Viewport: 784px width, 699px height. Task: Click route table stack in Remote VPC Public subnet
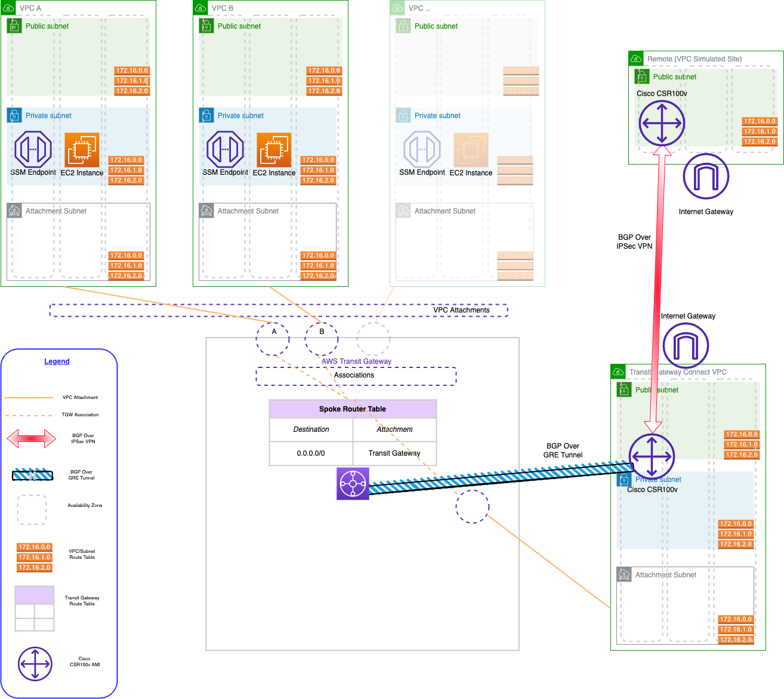point(760,131)
